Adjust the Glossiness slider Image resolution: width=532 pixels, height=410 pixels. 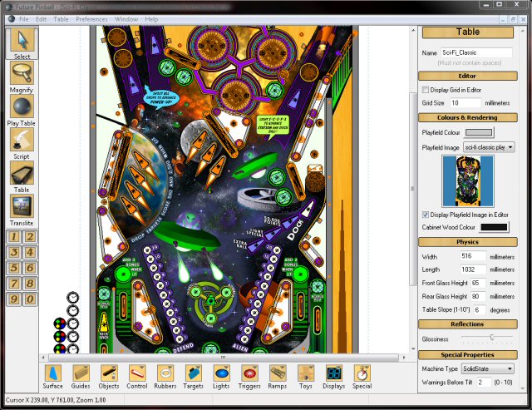(492, 337)
